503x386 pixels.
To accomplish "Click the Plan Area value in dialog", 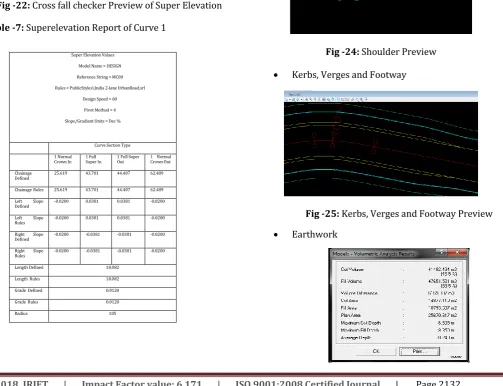I will click(442, 315).
